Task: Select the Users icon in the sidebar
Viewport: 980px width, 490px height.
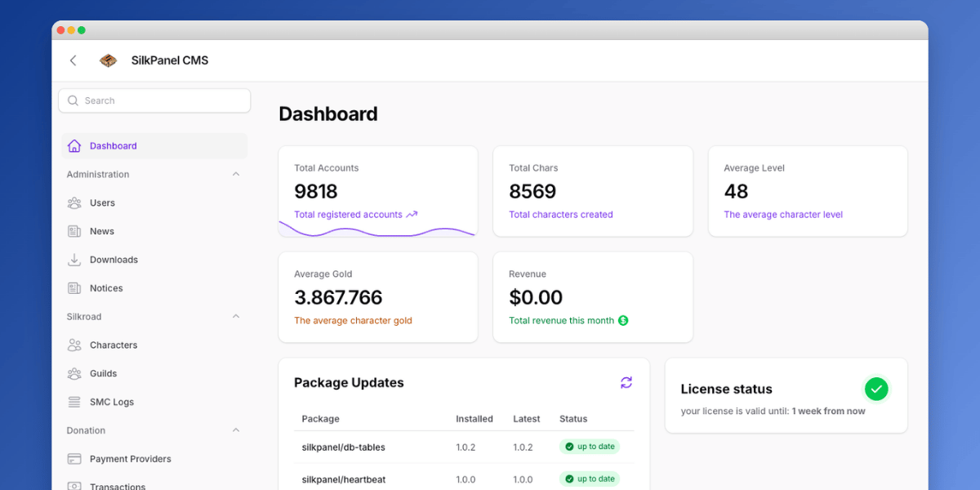Action: tap(75, 203)
